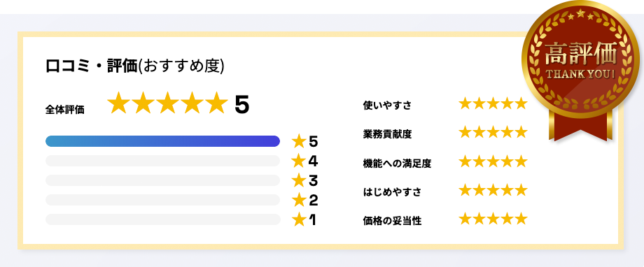Click the star icon next to rating 5

tap(299, 141)
